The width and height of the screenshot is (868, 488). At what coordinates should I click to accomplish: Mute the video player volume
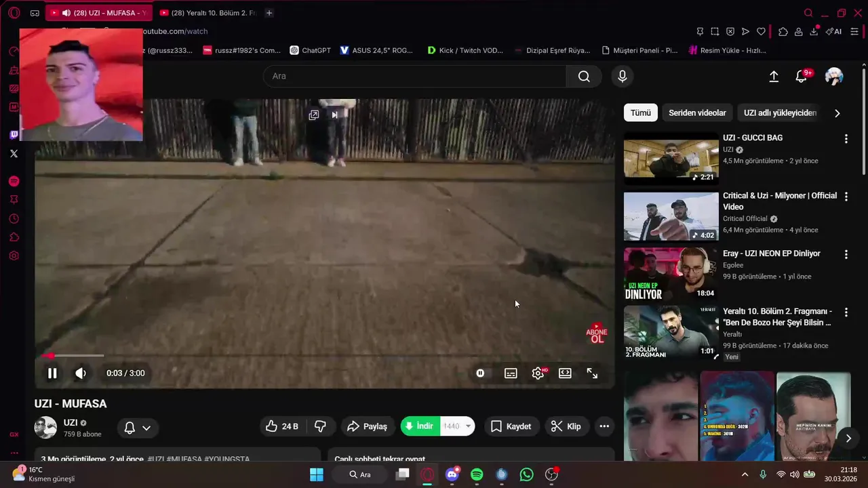pos(81,373)
